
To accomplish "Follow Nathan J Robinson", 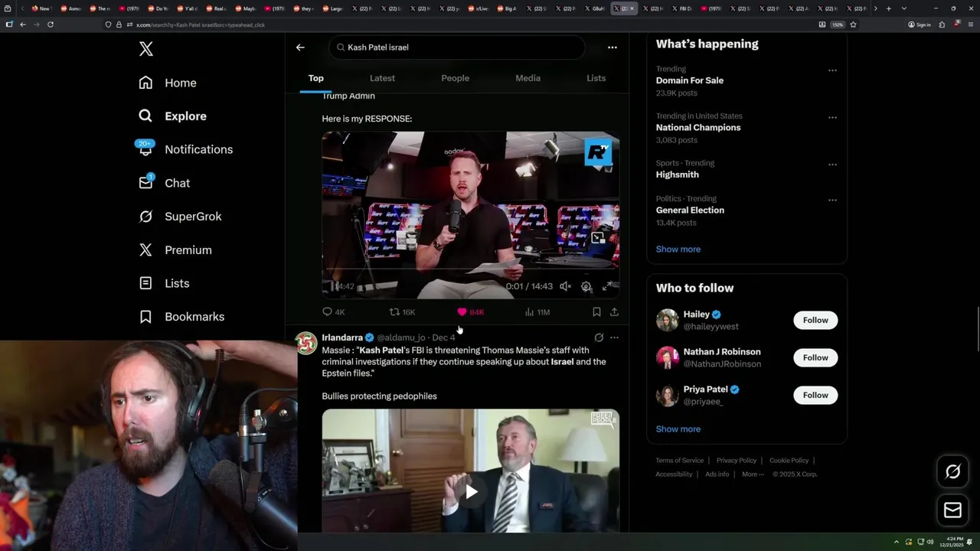I will click(x=815, y=357).
